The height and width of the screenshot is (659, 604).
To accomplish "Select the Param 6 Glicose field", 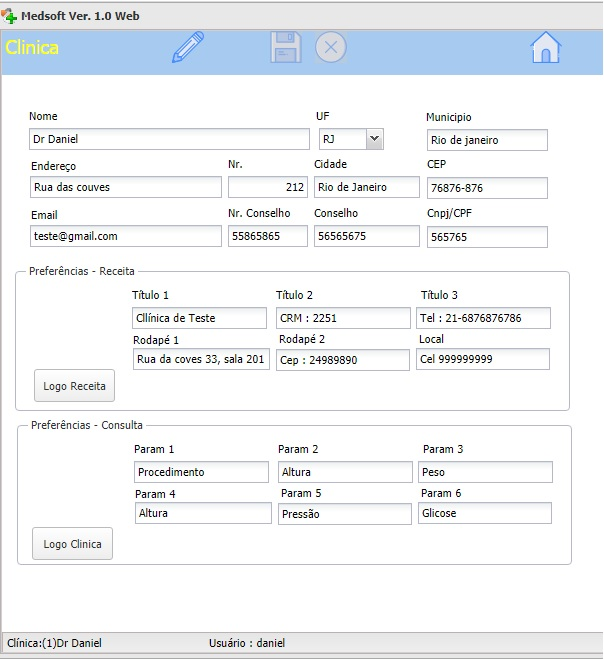I will coord(485,513).
